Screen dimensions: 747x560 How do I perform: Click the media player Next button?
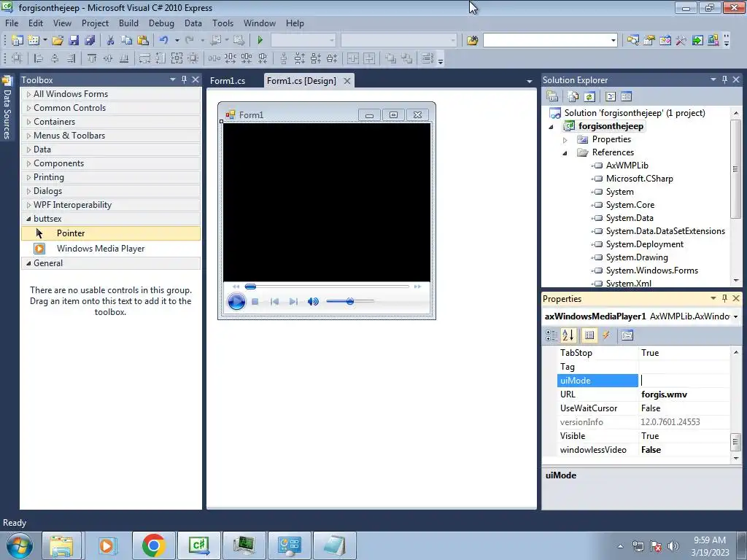pos(293,301)
